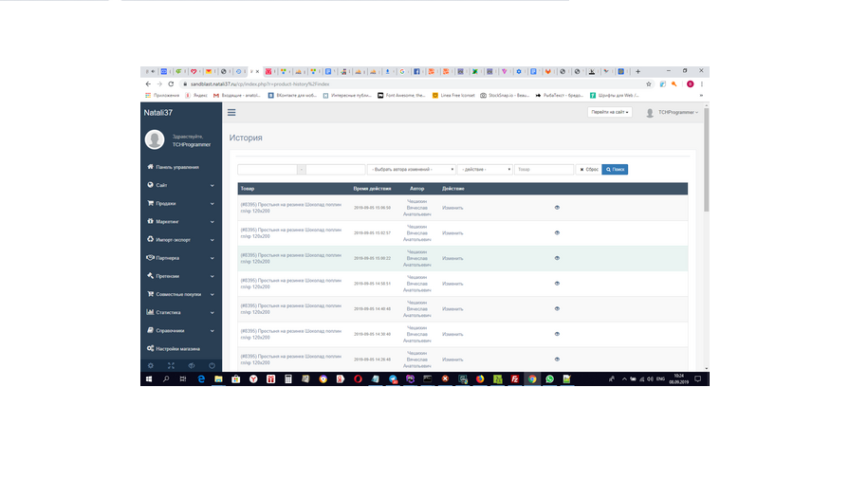This screenshot has width=868, height=480.
Task: Click the browser address bar
Action: click(x=410, y=84)
